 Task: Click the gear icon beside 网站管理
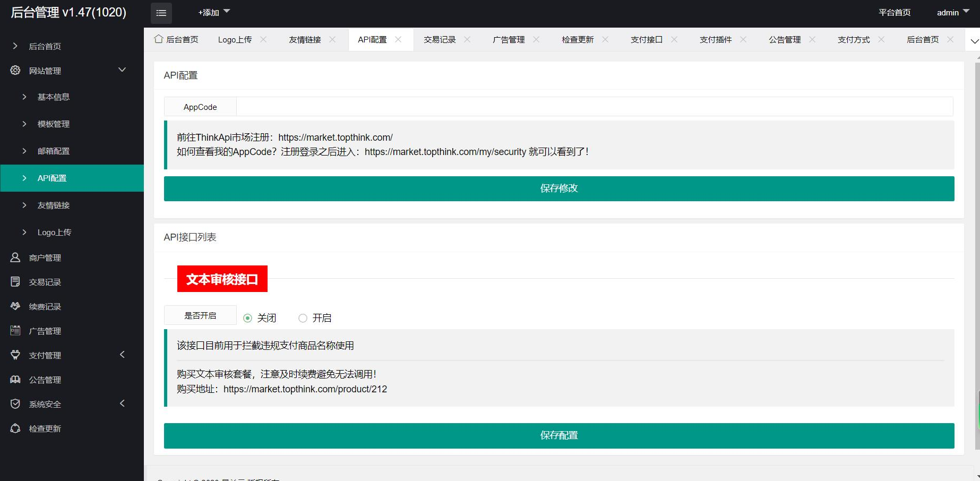(15, 70)
